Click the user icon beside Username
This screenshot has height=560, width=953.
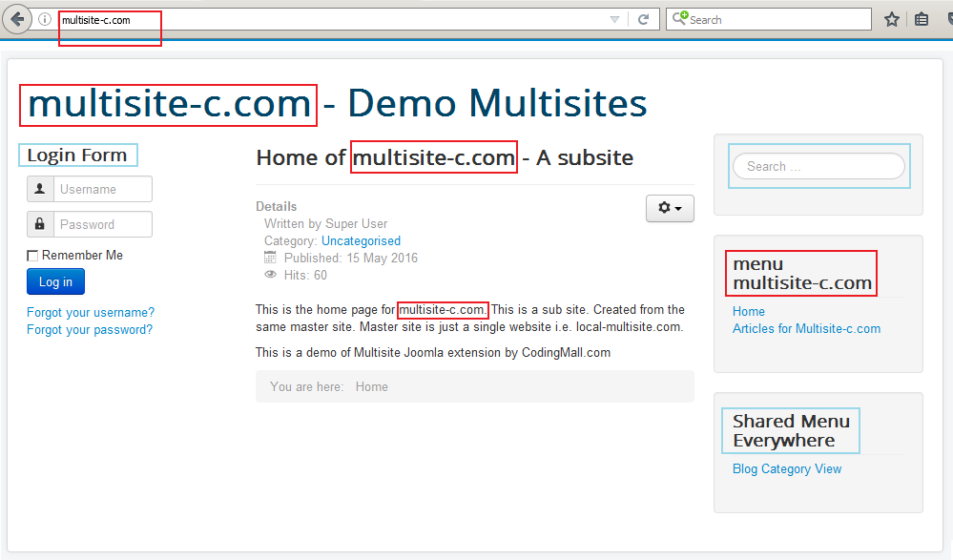coord(40,189)
